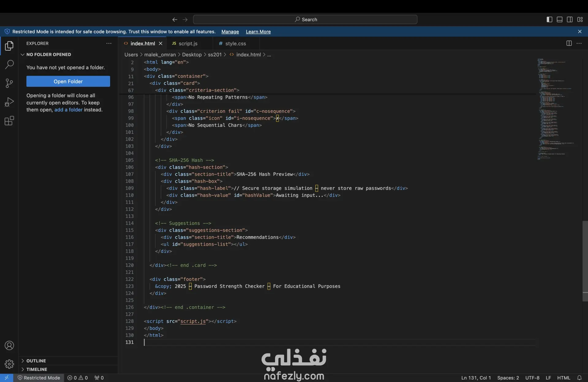The image size is (588, 382).
Task: Click the add a folder link
Action: tap(68, 110)
